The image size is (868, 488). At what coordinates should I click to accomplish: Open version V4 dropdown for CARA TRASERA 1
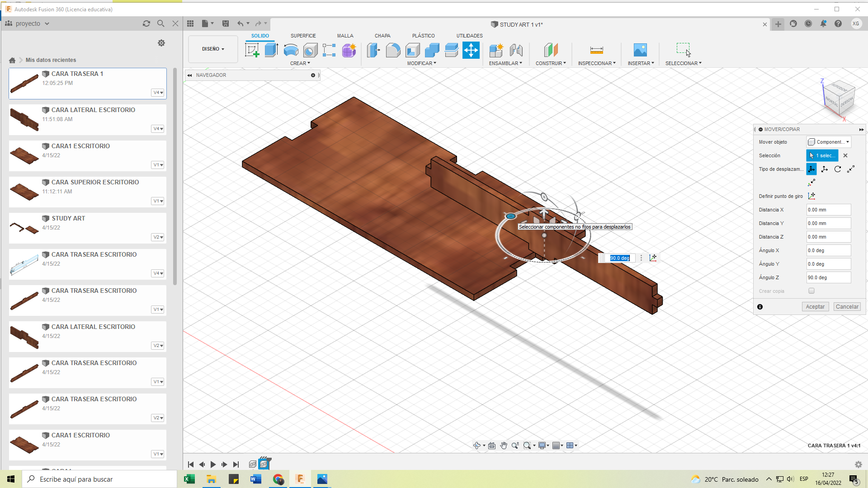158,93
